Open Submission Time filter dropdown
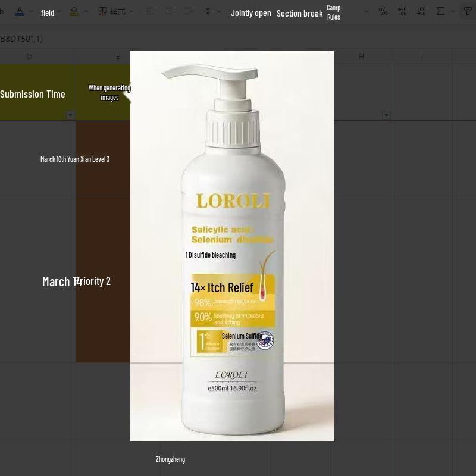This screenshot has width=476, height=476. click(70, 115)
